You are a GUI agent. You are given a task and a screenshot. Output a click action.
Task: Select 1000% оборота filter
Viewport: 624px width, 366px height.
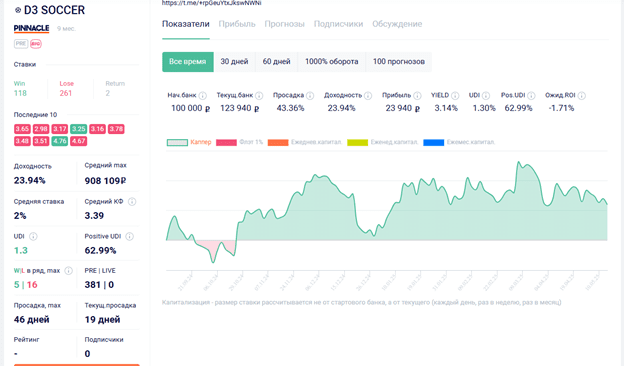click(x=332, y=62)
